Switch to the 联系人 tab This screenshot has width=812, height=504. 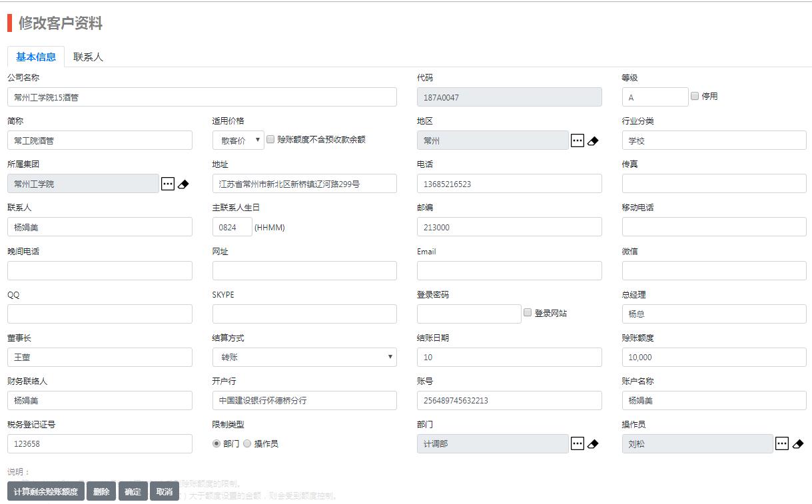point(88,57)
